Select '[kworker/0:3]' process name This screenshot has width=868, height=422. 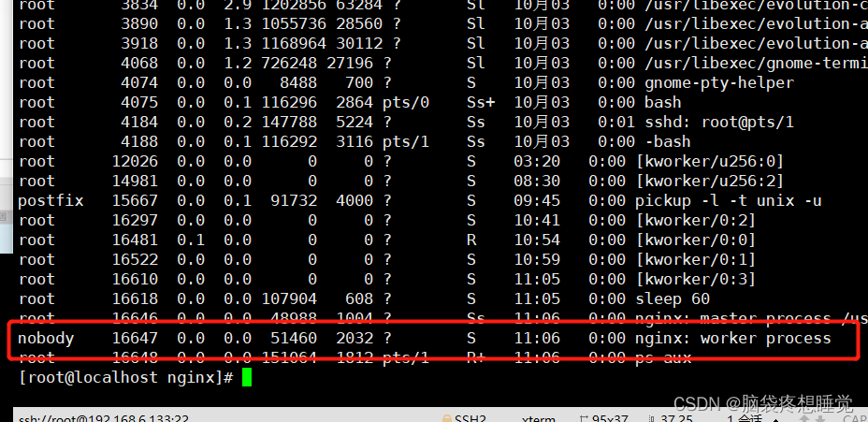coord(696,279)
